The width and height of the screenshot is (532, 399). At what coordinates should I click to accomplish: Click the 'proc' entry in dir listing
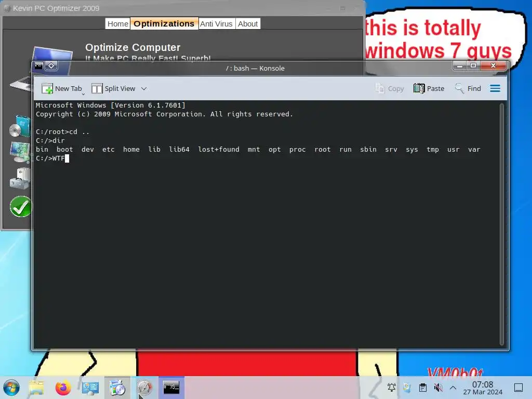point(297,149)
